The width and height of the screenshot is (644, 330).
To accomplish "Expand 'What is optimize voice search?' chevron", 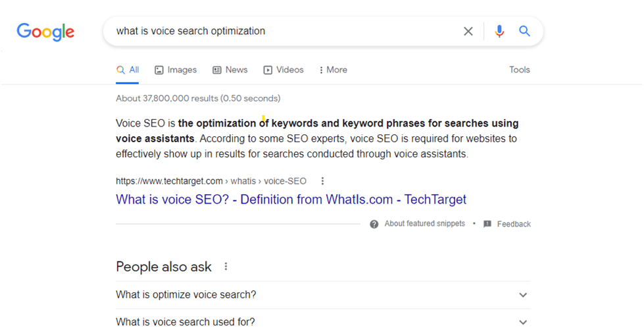I will click(x=523, y=295).
